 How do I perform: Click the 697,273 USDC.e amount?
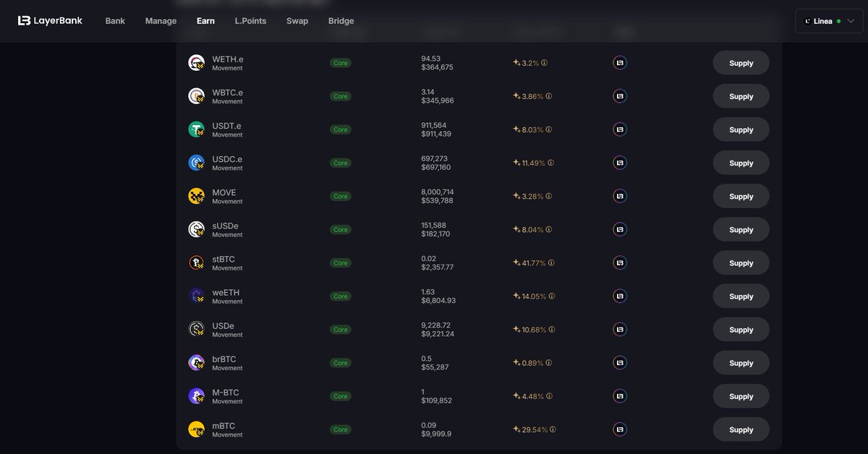[434, 158]
